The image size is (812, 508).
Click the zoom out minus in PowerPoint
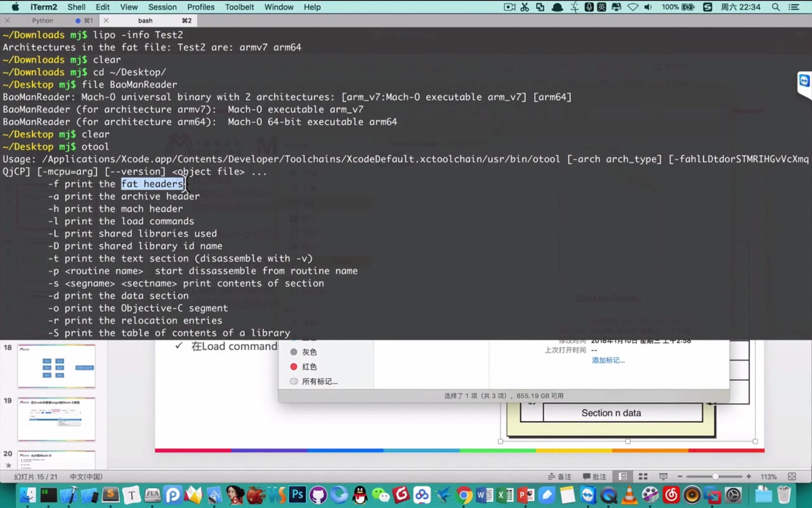680,477
